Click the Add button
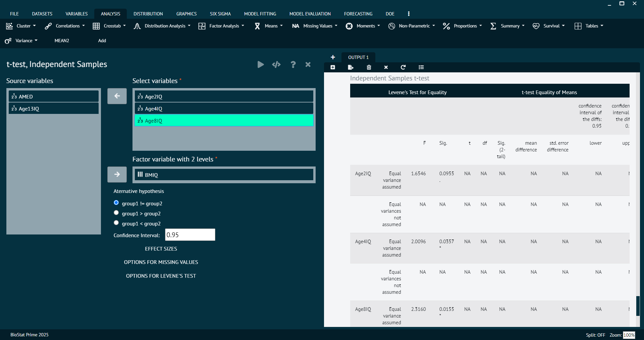644x340 pixels. click(102, 41)
